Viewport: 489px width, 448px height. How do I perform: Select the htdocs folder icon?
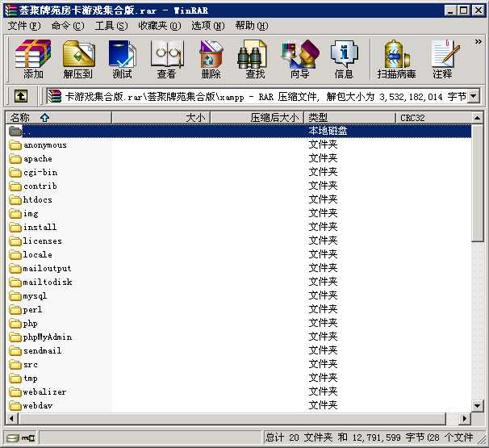pyautogui.click(x=15, y=200)
